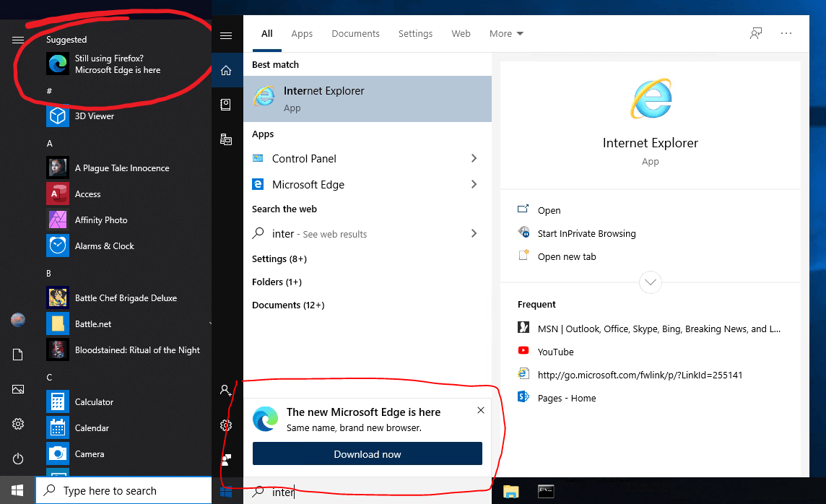The image size is (826, 504).
Task: Launch Bloodstained: Ritual of the Night icon
Action: 58,349
